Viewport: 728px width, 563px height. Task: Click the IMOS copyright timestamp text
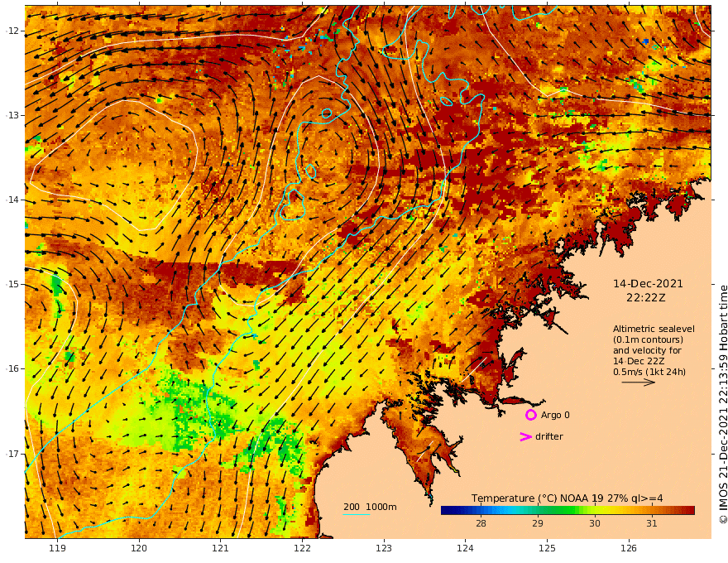pos(723,404)
